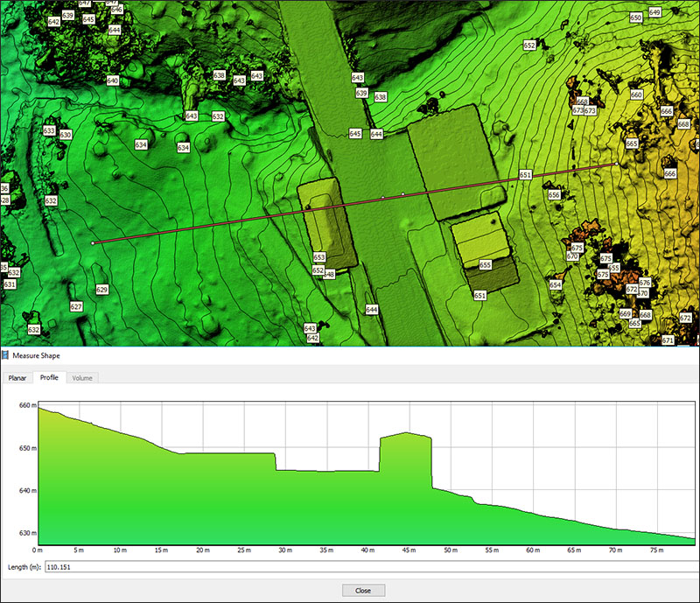
Task: Click the 633 contour label
Action: tap(49, 130)
